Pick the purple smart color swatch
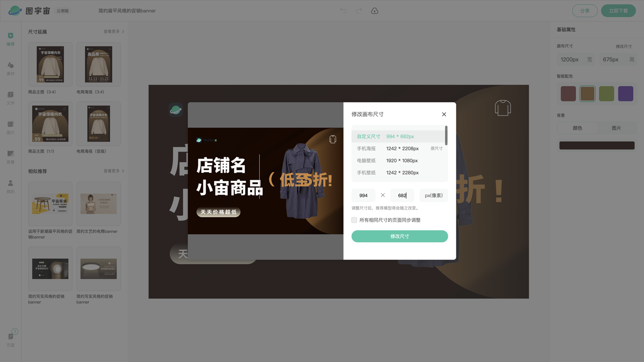 626,94
